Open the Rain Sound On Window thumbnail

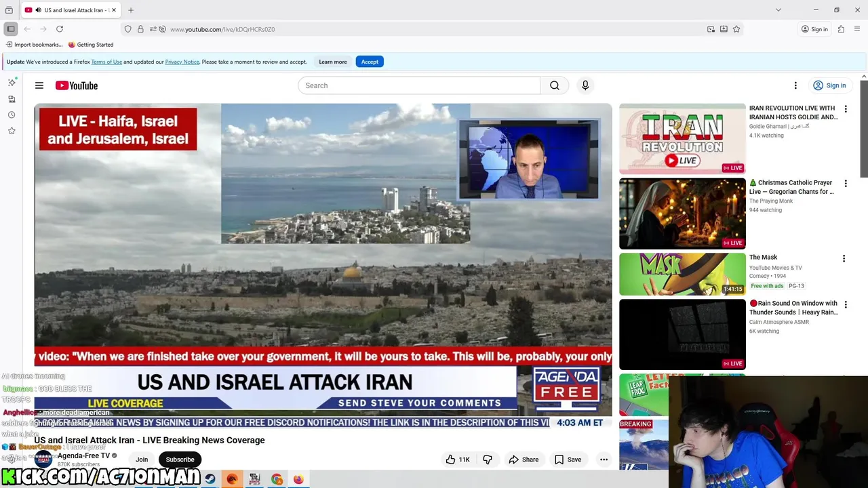[682, 334]
